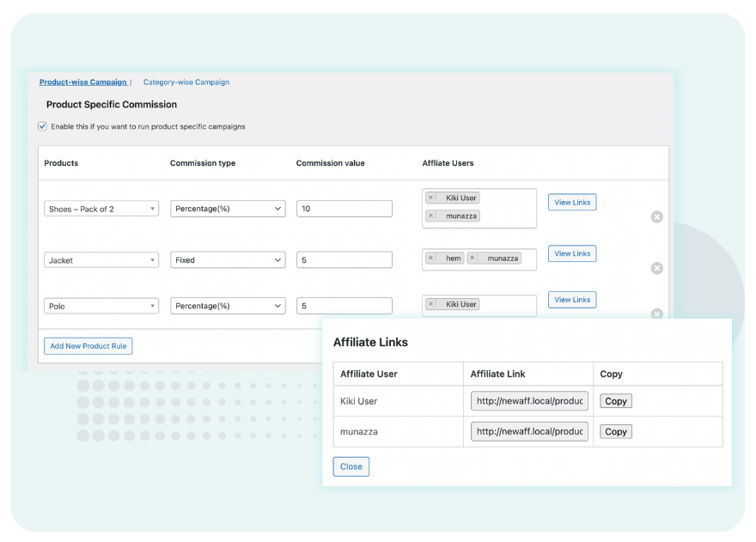Delete the Shoes – Pack of 2 rule
Image resolution: width=756 pixels, height=542 pixels.
point(657,216)
